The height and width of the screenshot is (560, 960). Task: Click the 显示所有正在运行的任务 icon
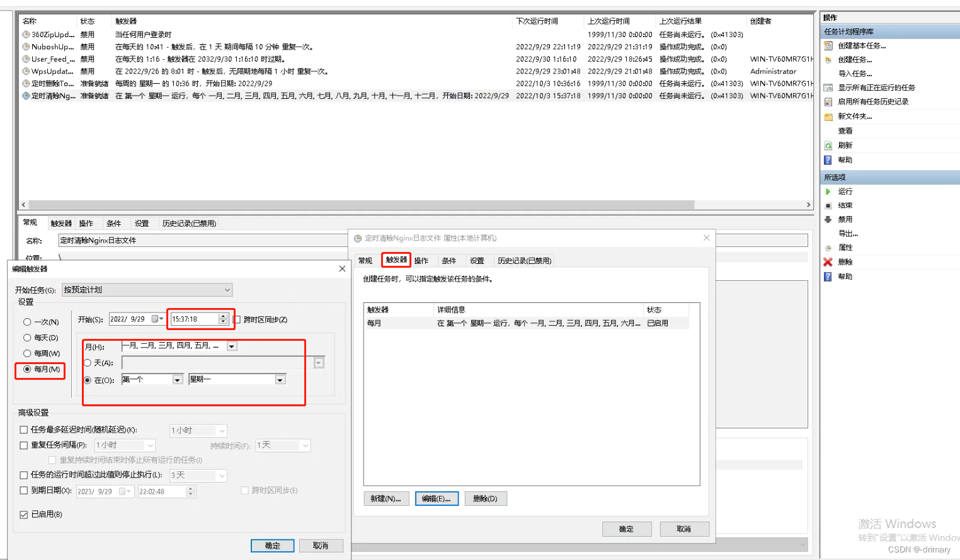(828, 88)
